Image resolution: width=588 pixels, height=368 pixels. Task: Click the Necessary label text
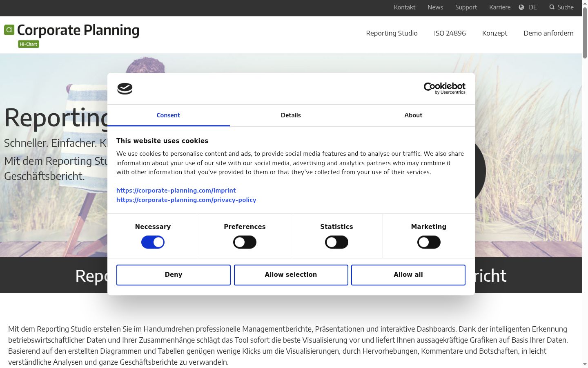click(x=153, y=227)
